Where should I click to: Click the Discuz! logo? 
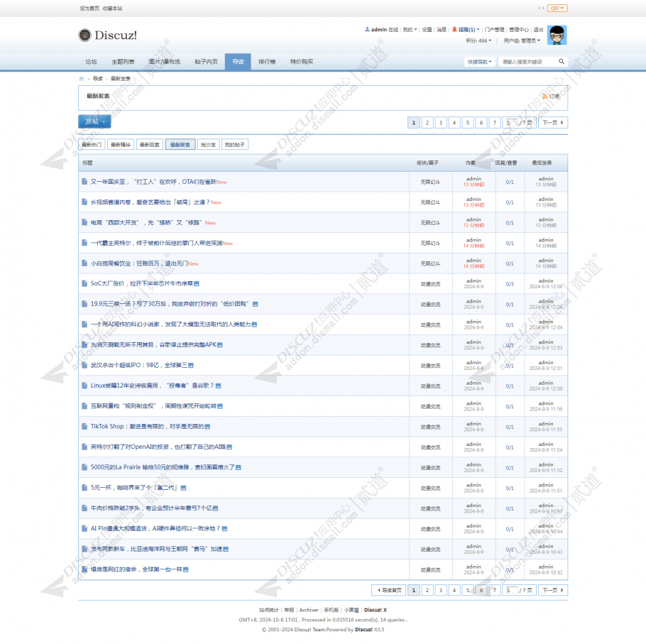(107, 35)
